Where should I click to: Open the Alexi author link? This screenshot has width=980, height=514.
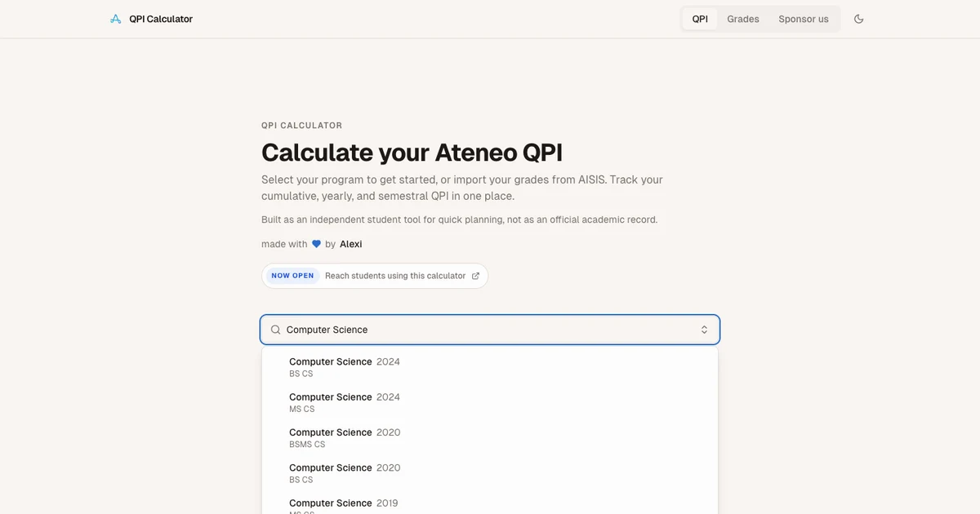tap(351, 244)
